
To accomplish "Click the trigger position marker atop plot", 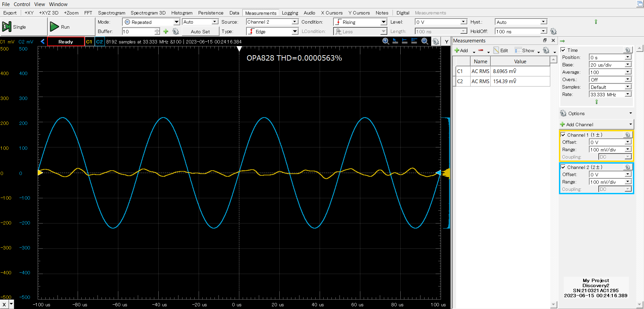I will (x=239, y=49).
